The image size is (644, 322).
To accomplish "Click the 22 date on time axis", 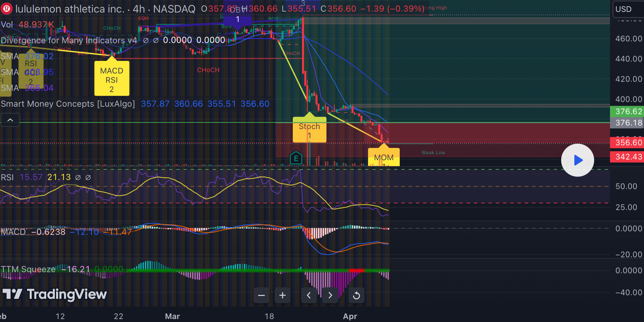I will coord(119,316).
